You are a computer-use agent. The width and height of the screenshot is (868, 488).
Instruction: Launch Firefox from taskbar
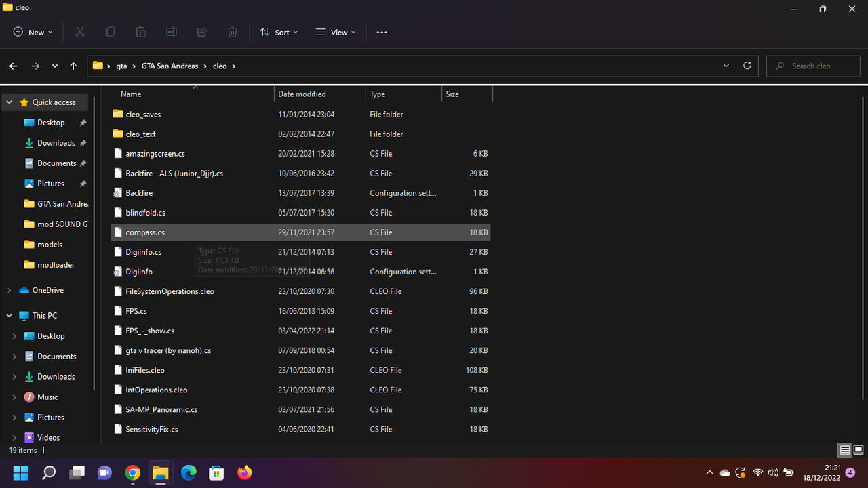(x=245, y=472)
